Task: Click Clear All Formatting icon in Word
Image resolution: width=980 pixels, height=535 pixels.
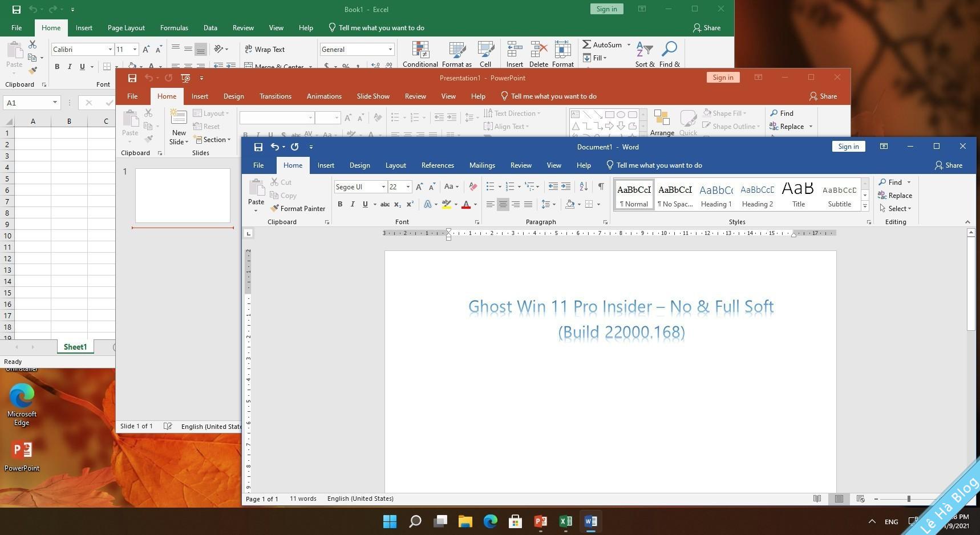Action: (x=472, y=187)
